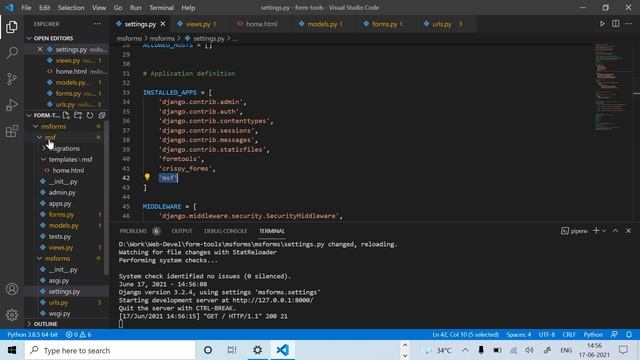Switch to the views.py editor tab
640x360 pixels.
coord(198,24)
